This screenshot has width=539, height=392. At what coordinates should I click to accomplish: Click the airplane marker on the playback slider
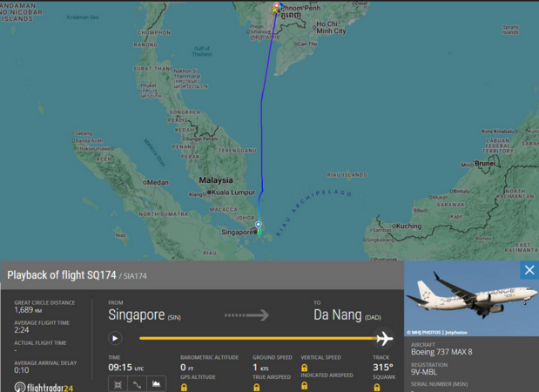385,339
